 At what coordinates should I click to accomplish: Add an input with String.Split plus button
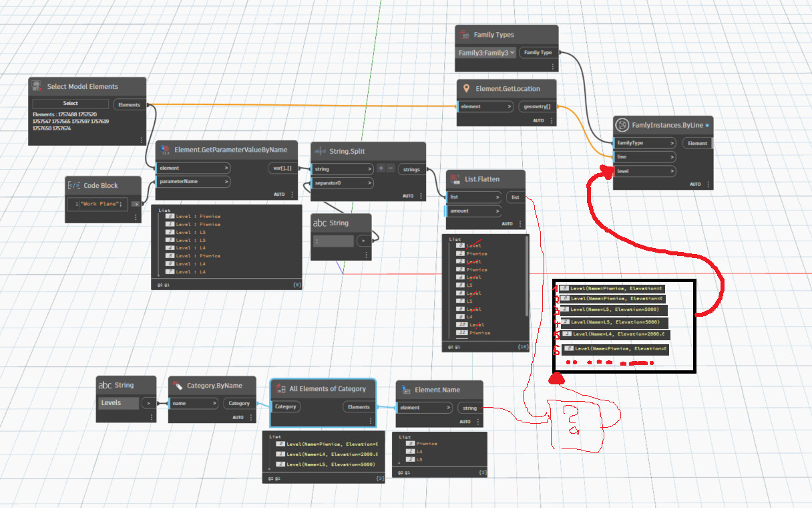[381, 168]
